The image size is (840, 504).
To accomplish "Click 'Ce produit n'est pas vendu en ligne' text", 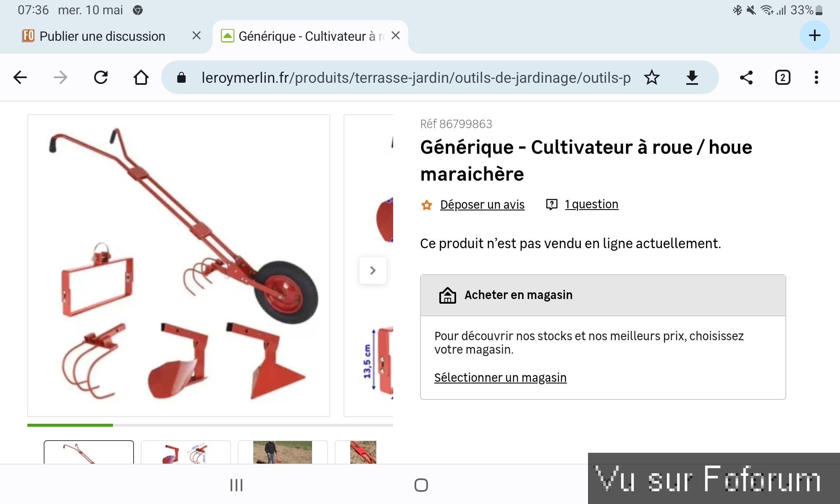I will point(570,244).
